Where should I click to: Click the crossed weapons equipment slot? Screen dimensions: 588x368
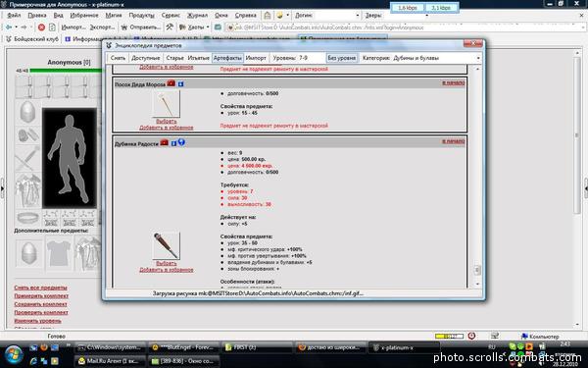pos(27,158)
